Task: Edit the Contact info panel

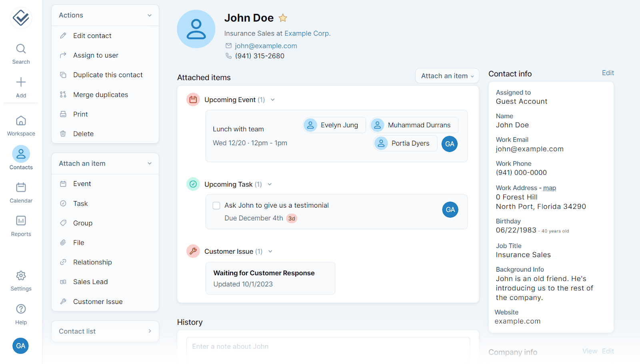Action: click(x=607, y=73)
